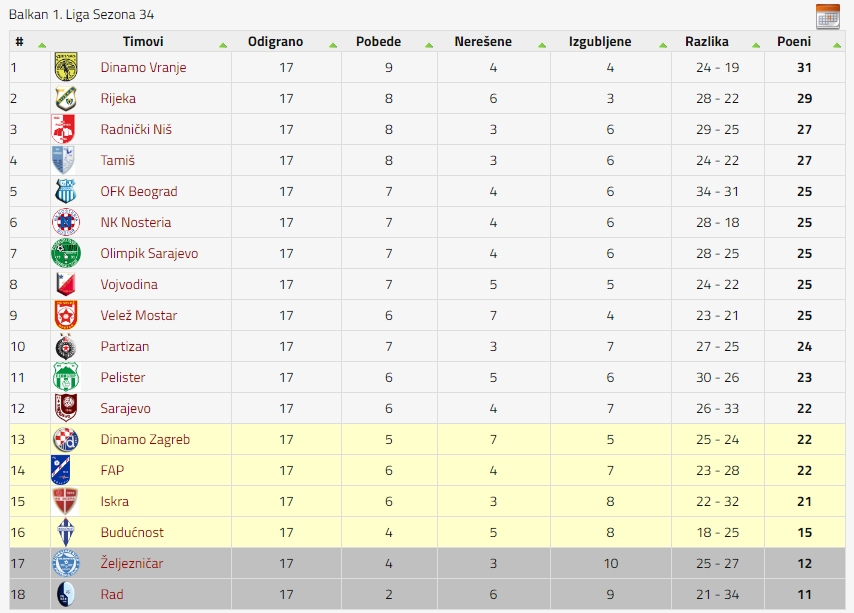This screenshot has width=854, height=613.
Task: Sort by Pobede using its arrow
Action: 429,45
